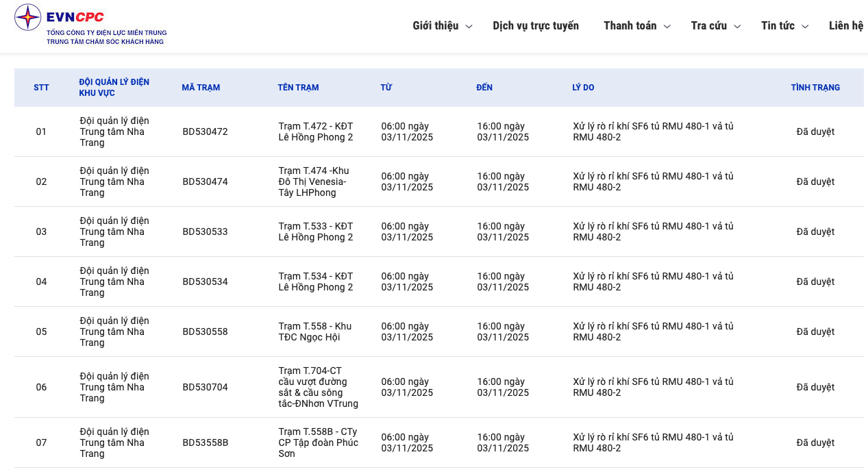Click the EVNCPC logo icon
Image resolution: width=868 pixels, height=474 pixels.
(x=28, y=18)
